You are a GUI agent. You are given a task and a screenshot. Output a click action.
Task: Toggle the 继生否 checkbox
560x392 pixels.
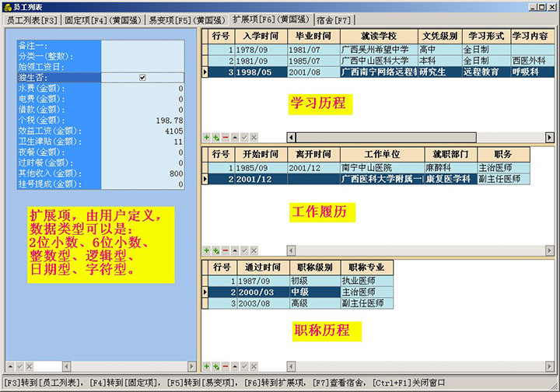pyautogui.click(x=142, y=78)
